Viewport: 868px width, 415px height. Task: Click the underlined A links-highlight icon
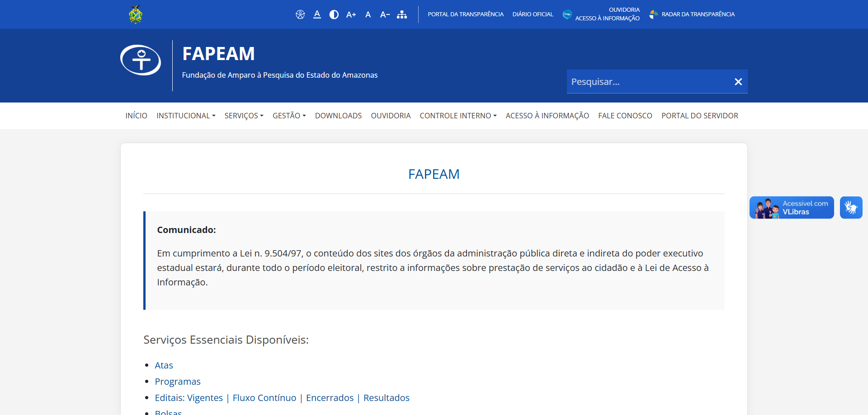(317, 14)
